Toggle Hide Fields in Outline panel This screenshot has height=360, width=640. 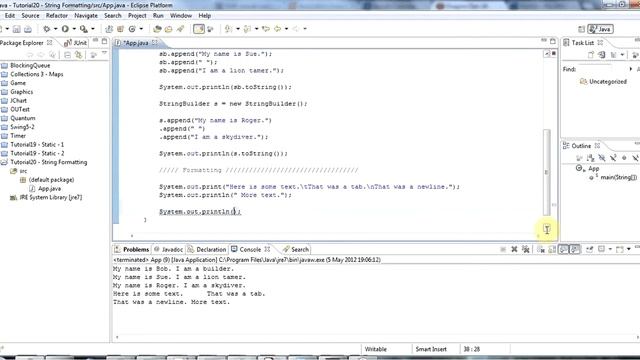point(602,158)
